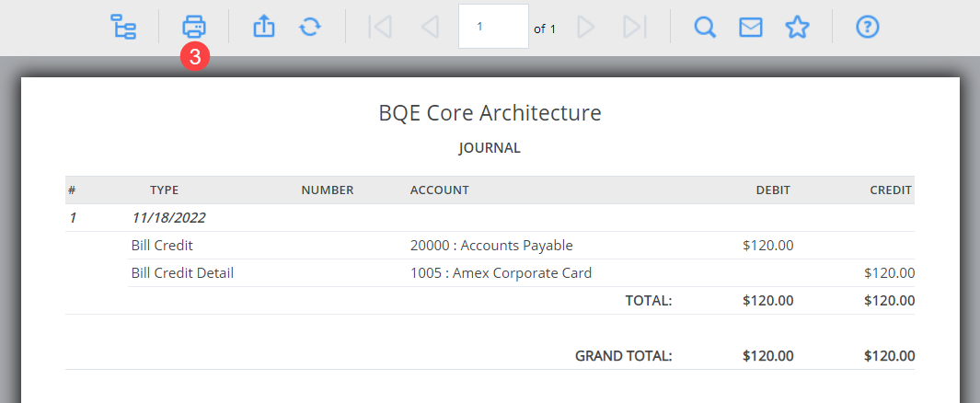Click the ACCOUNT column header
980x403 pixels.
(439, 190)
